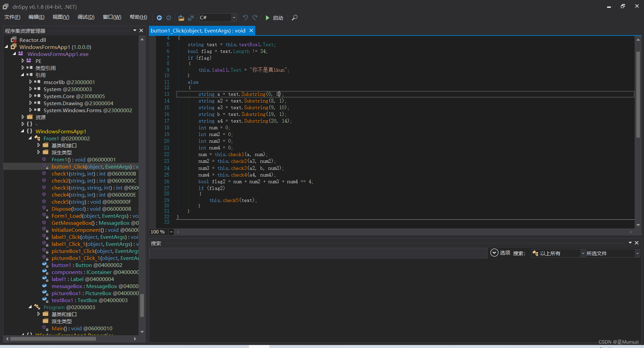Viewport: 644px width, 348px height.
Task: Open Dispose(bool) method
Action: pos(91,209)
